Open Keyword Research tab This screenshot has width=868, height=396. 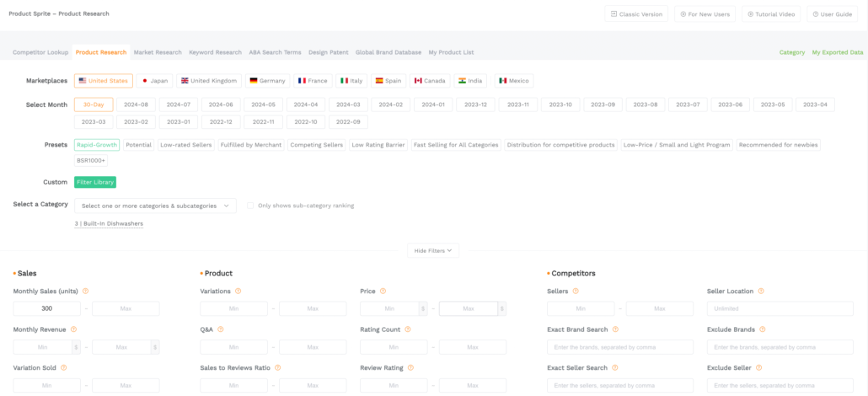coord(216,52)
